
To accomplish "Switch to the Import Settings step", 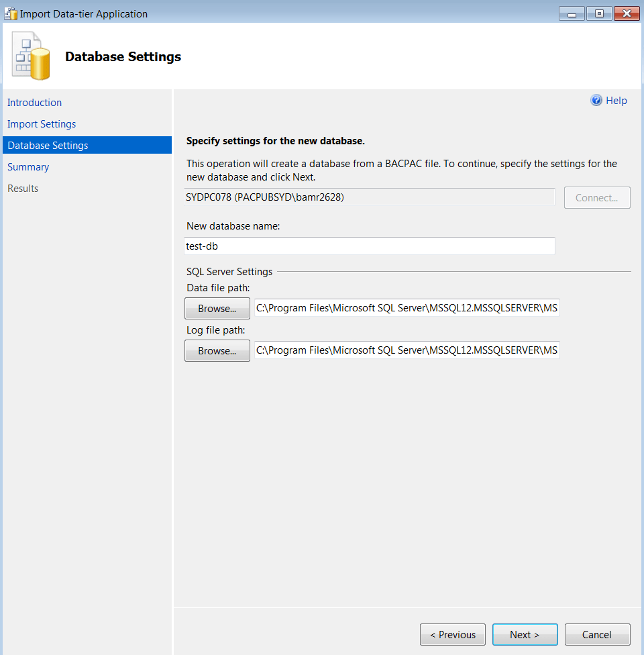I will point(42,124).
